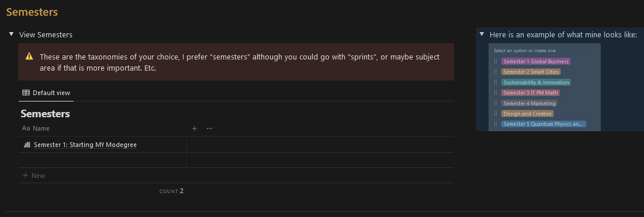
Task: Click the bar chart icon of Semester 1
Action: (27, 145)
